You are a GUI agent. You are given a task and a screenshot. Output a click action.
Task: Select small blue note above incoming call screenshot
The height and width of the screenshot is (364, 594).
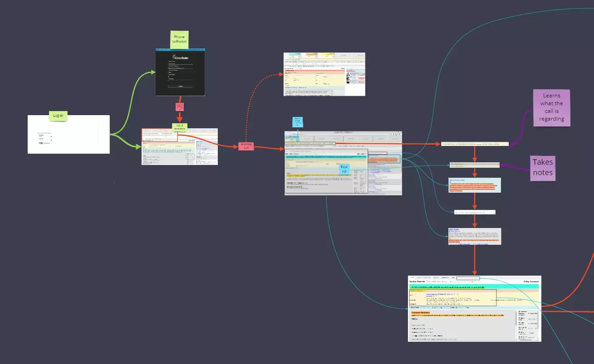coord(298,122)
